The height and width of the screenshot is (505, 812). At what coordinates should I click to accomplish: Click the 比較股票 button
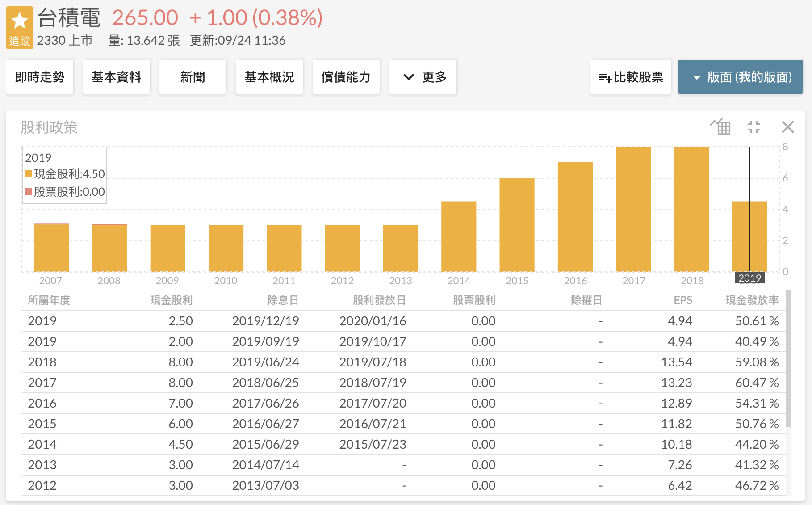coord(630,77)
